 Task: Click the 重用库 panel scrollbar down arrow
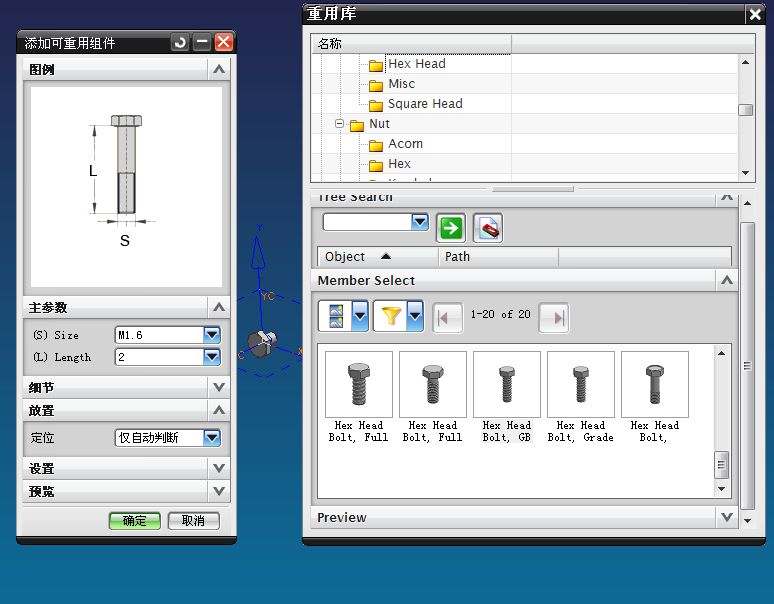pos(747,521)
